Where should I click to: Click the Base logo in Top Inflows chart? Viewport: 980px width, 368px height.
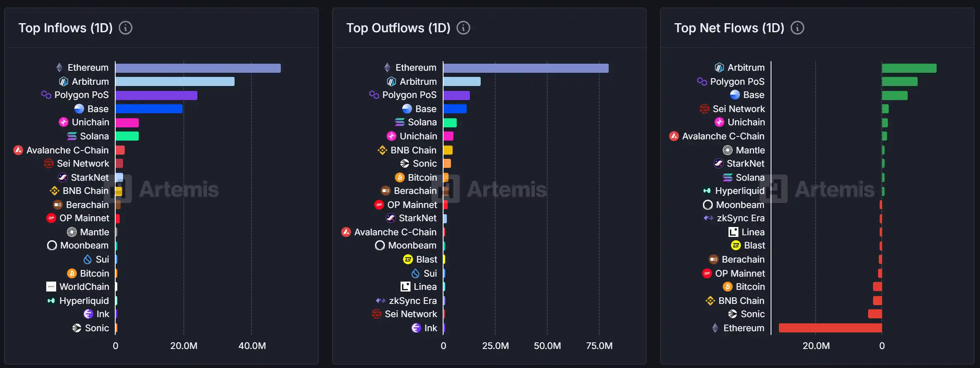pyautogui.click(x=79, y=109)
